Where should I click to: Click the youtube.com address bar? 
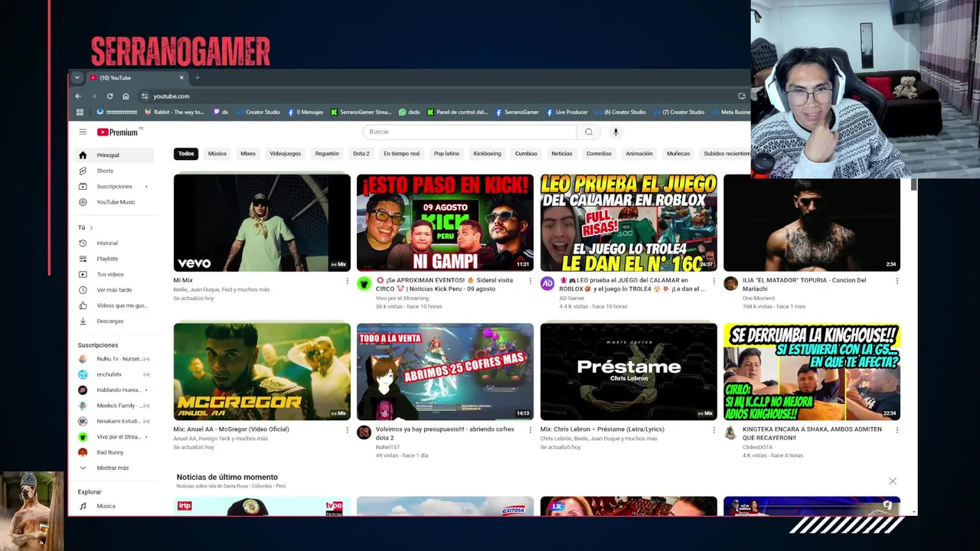pyautogui.click(x=436, y=96)
